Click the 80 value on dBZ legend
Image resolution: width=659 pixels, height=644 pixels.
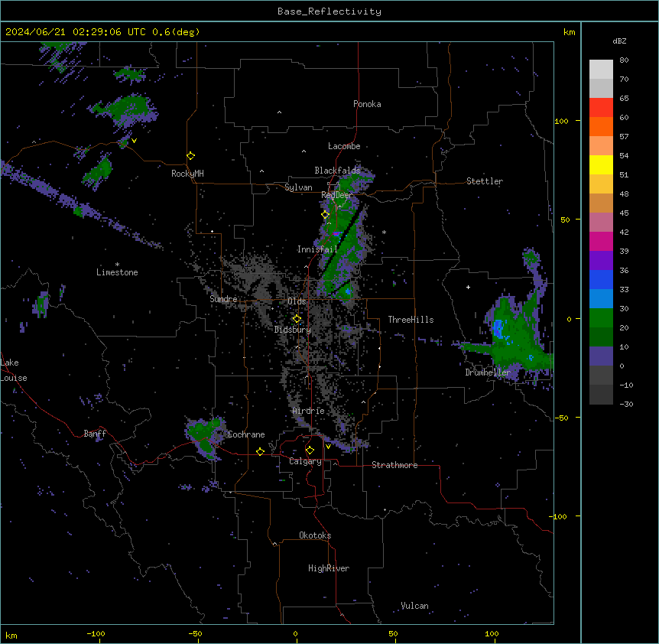[x=624, y=60]
